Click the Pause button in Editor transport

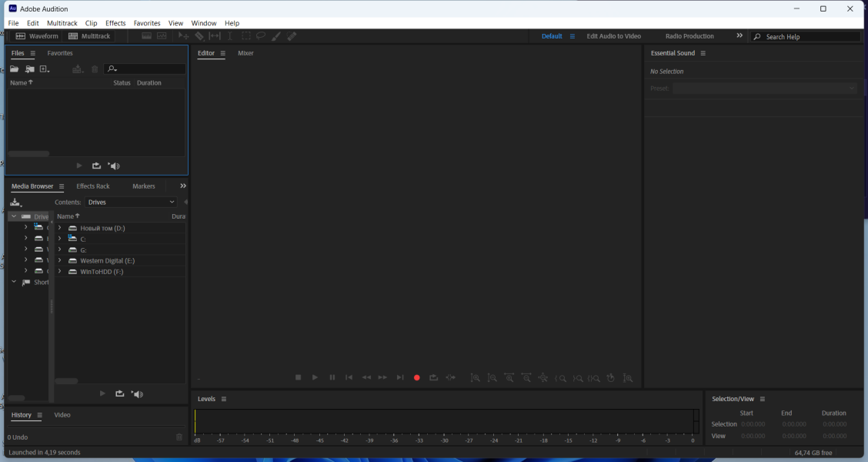tap(332, 377)
